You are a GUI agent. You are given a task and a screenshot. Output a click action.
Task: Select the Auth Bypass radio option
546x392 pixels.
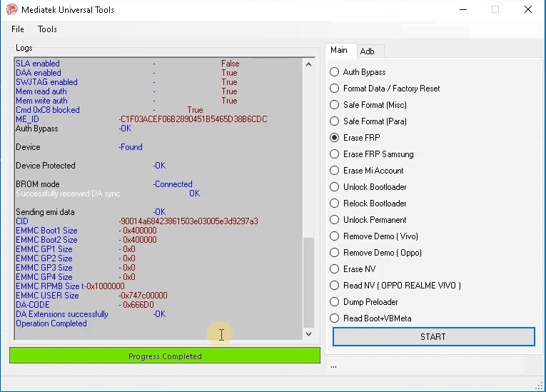[x=334, y=72]
